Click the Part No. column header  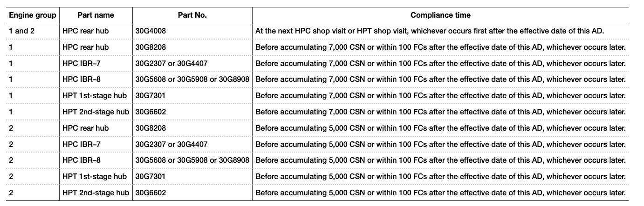192,15
